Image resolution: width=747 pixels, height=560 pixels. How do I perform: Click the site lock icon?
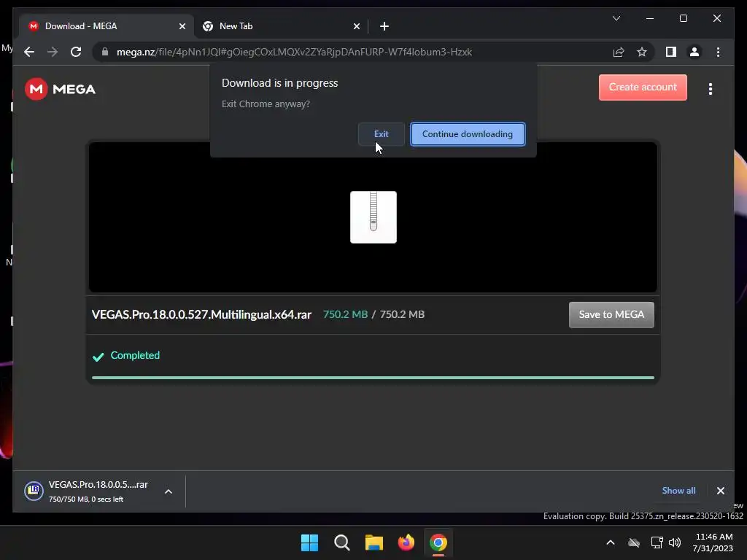(105, 52)
